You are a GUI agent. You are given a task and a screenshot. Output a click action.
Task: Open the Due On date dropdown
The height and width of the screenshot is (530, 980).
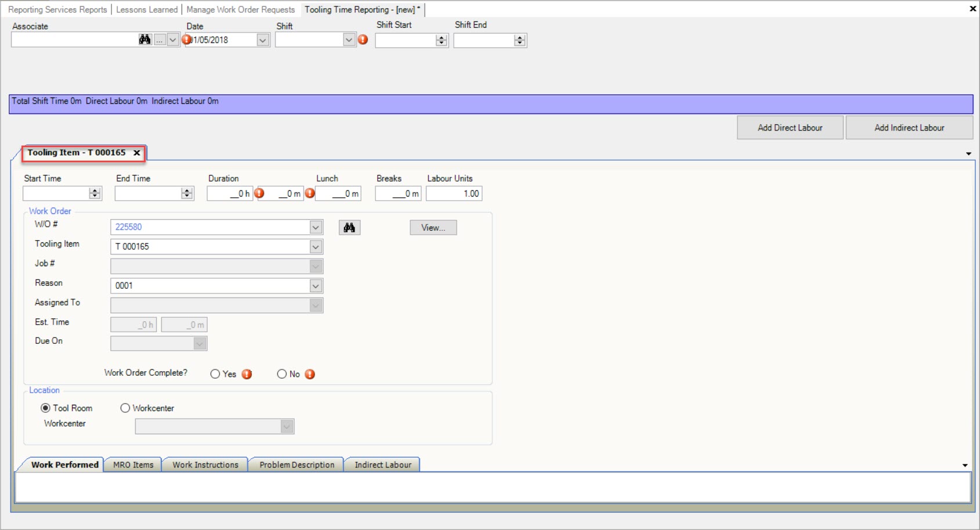click(200, 344)
